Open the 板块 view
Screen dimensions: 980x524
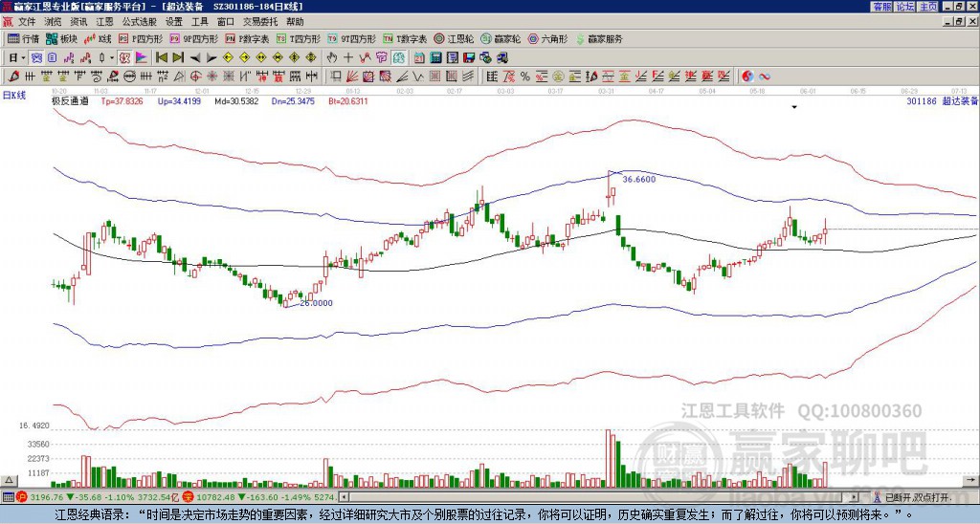pyautogui.click(x=61, y=38)
